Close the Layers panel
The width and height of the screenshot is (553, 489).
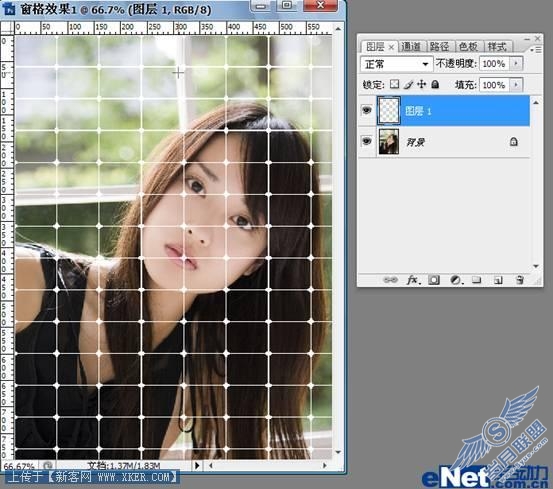click(x=538, y=38)
